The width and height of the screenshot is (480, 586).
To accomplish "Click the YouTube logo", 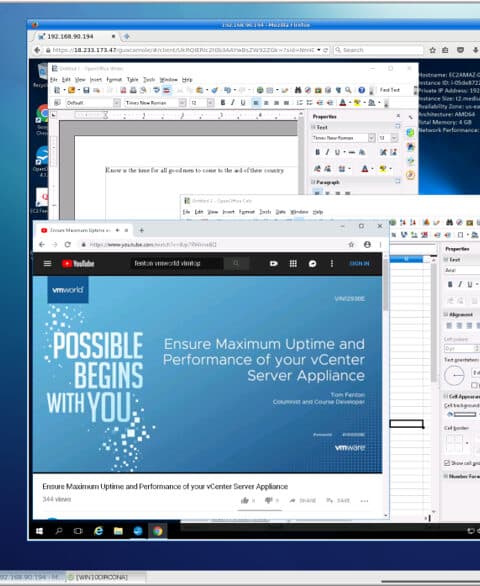I will click(78, 263).
